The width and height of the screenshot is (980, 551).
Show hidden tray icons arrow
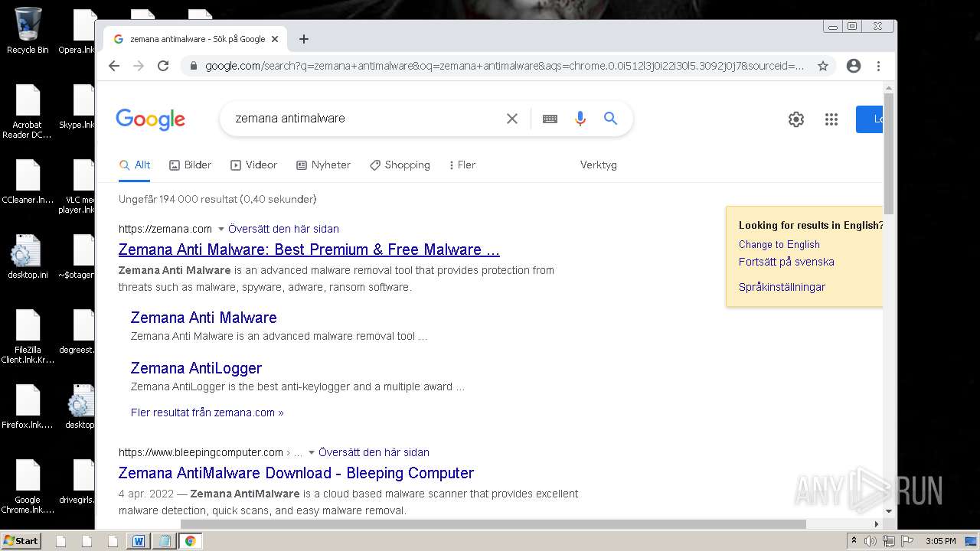click(854, 541)
